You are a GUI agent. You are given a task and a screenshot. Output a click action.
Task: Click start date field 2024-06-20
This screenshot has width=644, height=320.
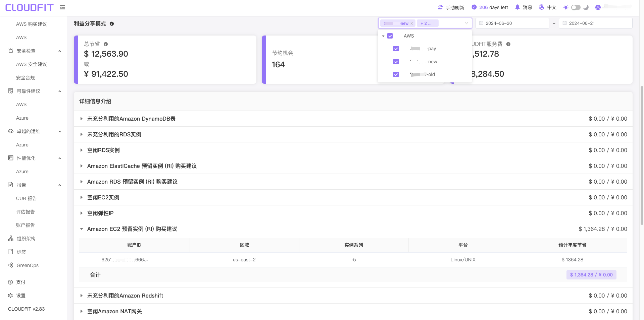(512, 23)
